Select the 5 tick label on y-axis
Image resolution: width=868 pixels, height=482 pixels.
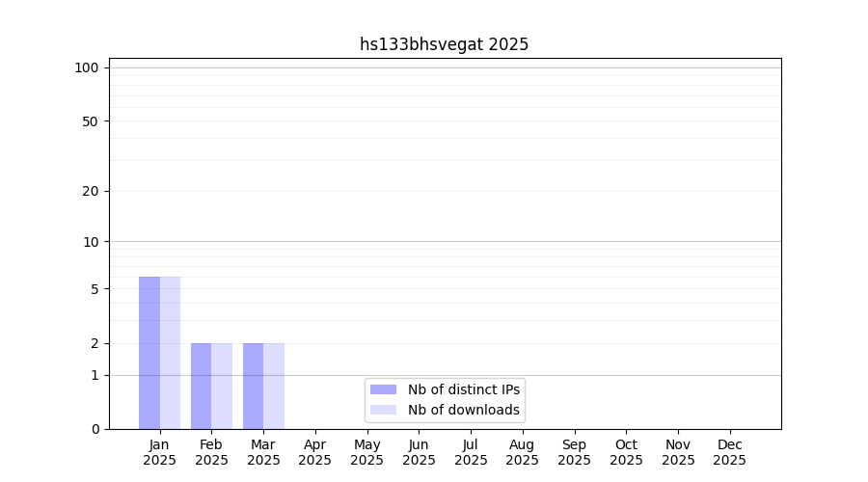(x=95, y=289)
